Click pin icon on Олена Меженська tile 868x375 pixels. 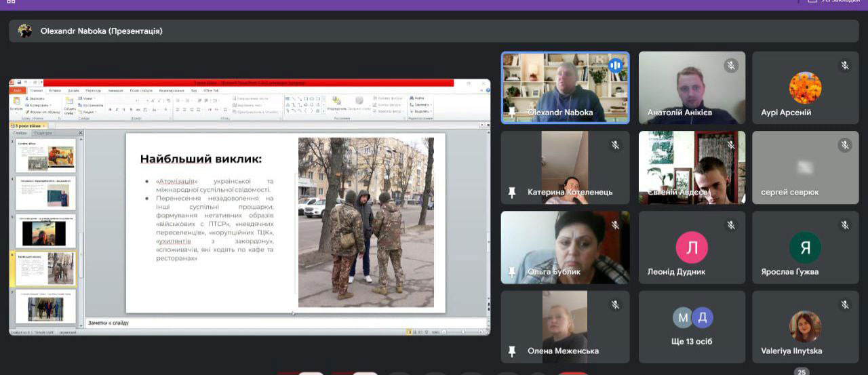pos(513,351)
